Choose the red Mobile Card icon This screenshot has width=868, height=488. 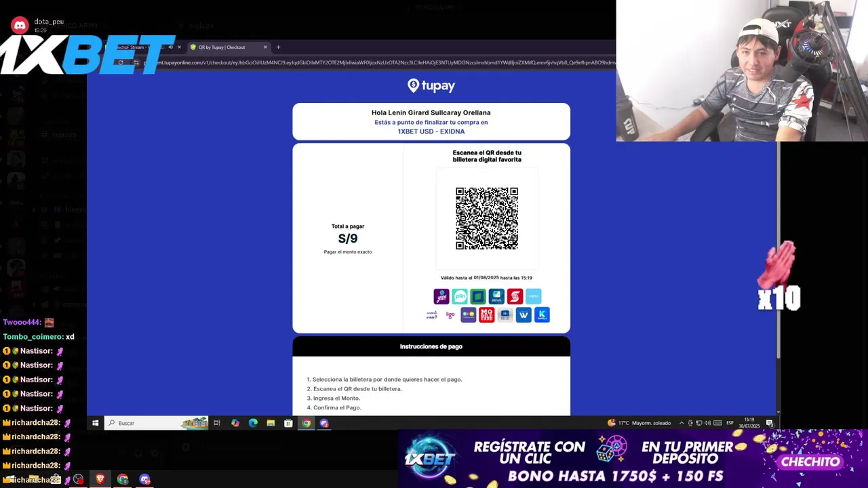487,314
